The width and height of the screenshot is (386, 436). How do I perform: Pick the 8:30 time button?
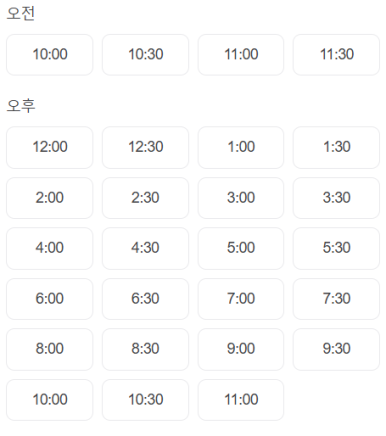click(x=145, y=349)
